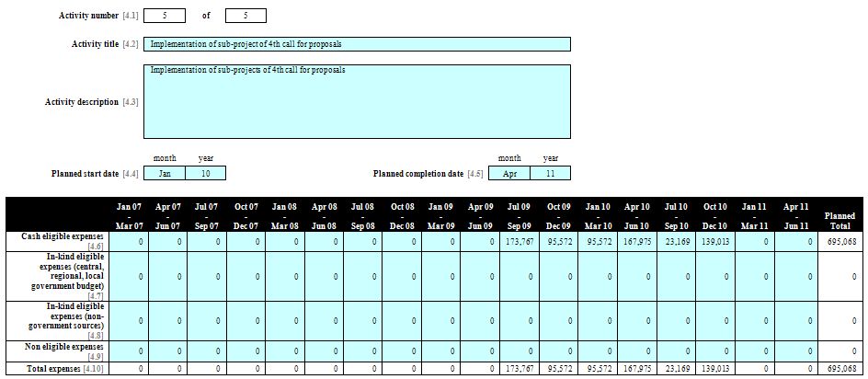Click the total activities field after 'of'
Image resolution: width=868 pixels, height=379 pixels.
click(246, 16)
